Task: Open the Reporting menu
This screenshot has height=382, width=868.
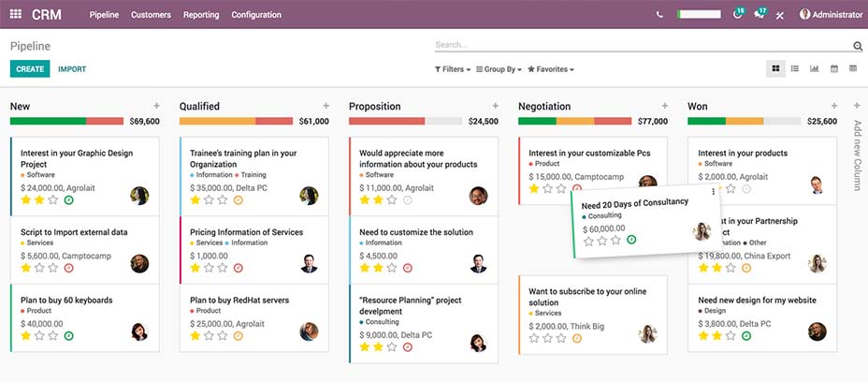Action: tap(201, 15)
